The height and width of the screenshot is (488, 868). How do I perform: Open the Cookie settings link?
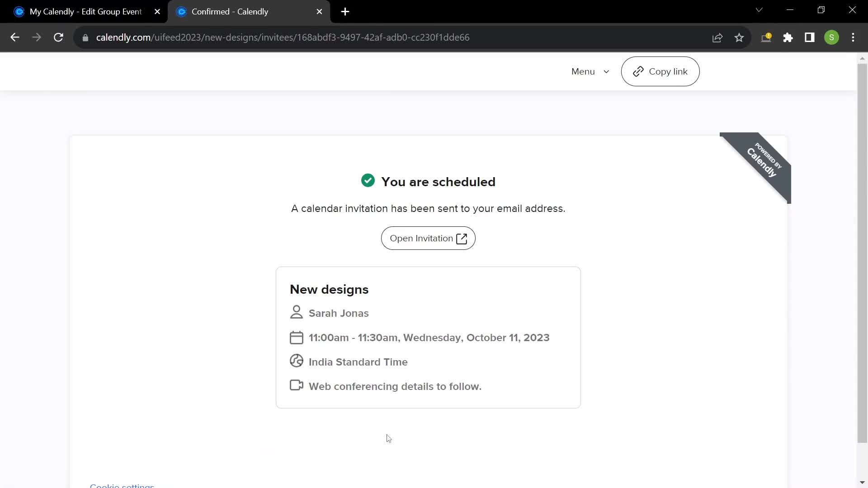click(122, 485)
